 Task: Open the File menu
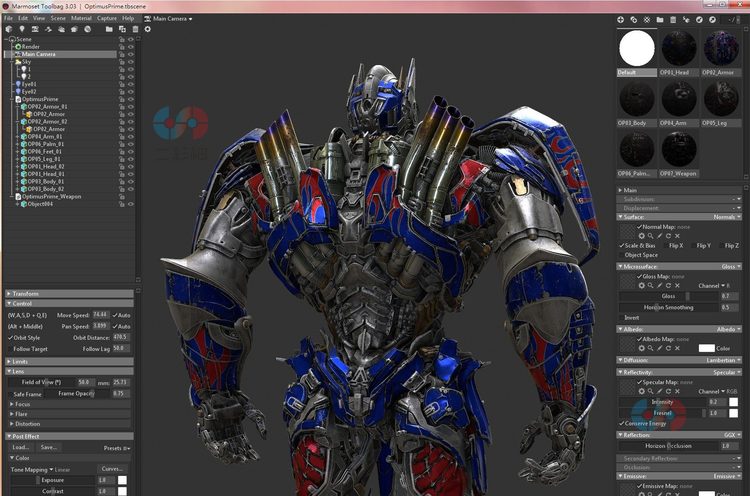pos(8,18)
